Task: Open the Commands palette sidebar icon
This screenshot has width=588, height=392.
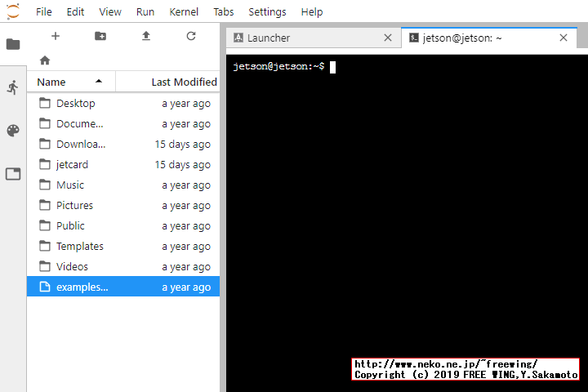Action: pos(13,131)
